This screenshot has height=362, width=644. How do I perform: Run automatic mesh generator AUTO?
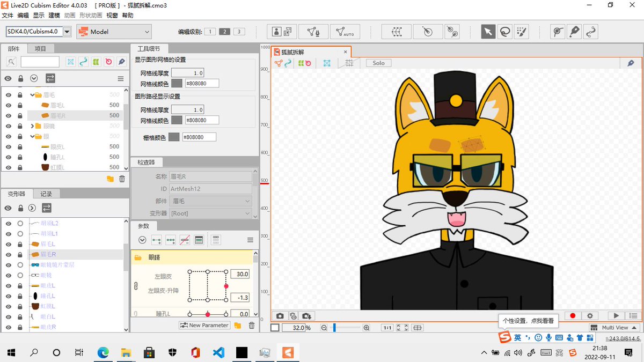(345, 32)
